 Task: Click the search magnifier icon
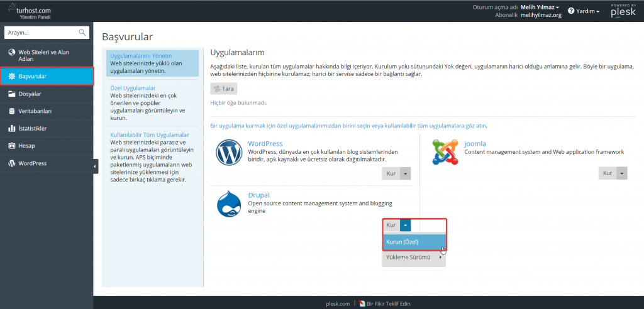point(82,32)
